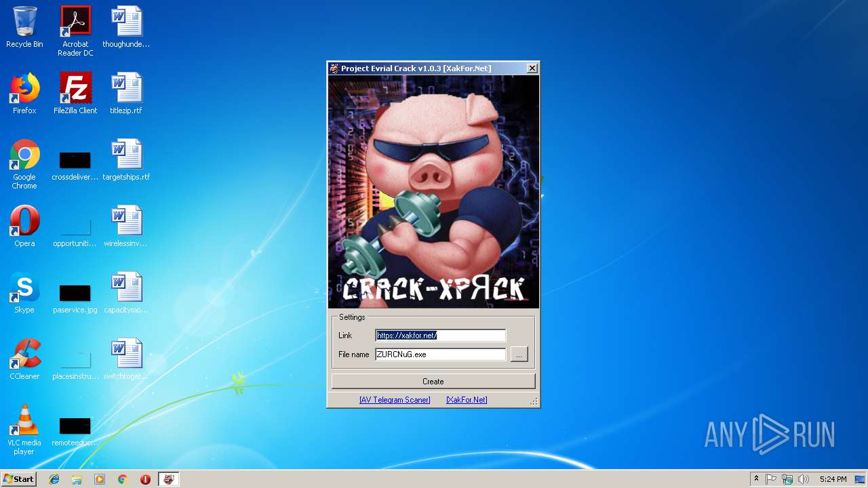Launch Firefox from the desktop
The image size is (868, 488).
coord(24,94)
